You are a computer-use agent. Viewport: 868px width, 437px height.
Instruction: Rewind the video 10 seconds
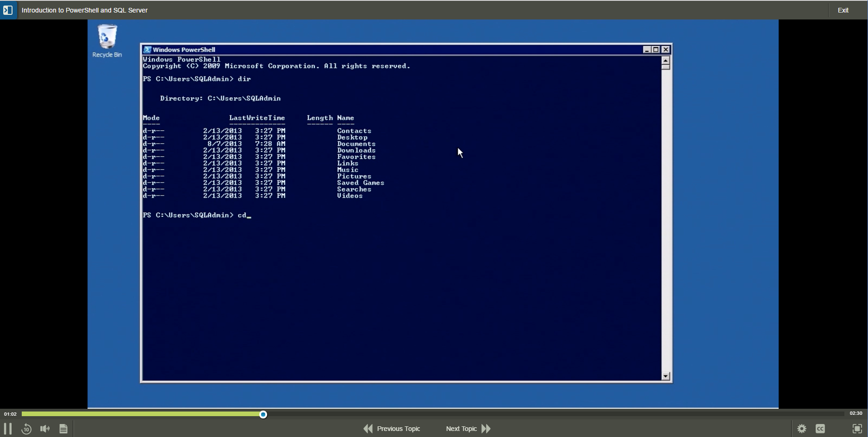point(26,429)
